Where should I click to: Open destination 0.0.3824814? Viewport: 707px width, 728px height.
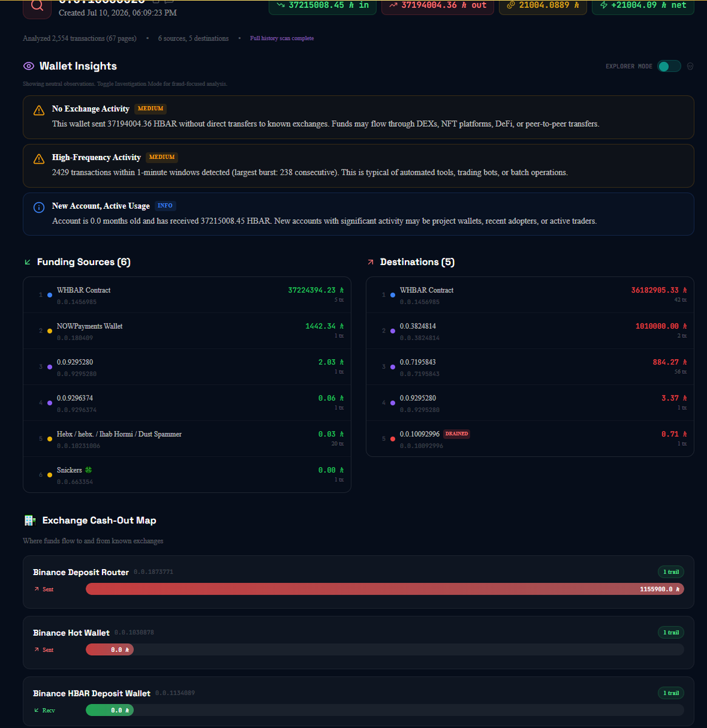pos(530,331)
